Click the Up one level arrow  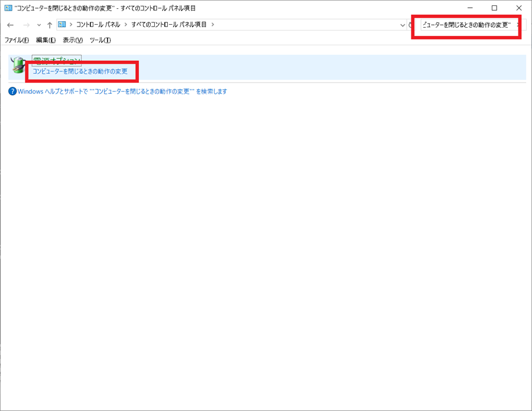(x=49, y=25)
